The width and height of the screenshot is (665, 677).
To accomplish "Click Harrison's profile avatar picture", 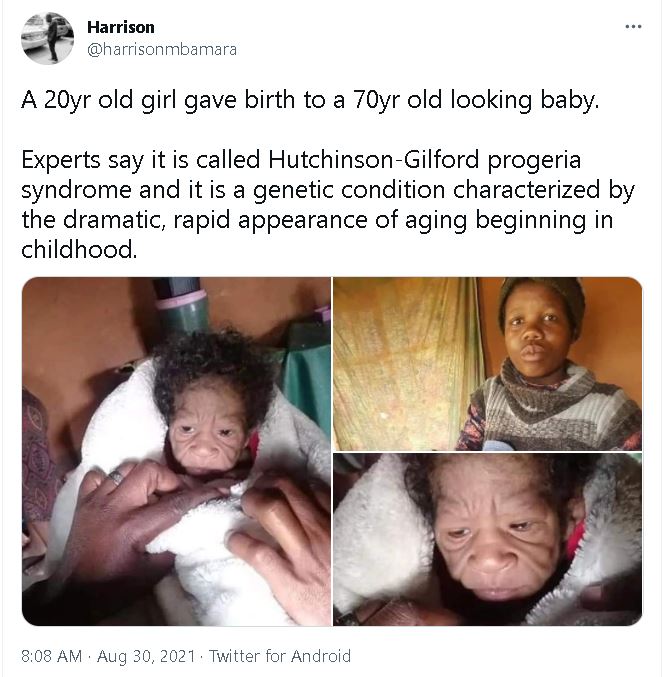I will point(47,38).
